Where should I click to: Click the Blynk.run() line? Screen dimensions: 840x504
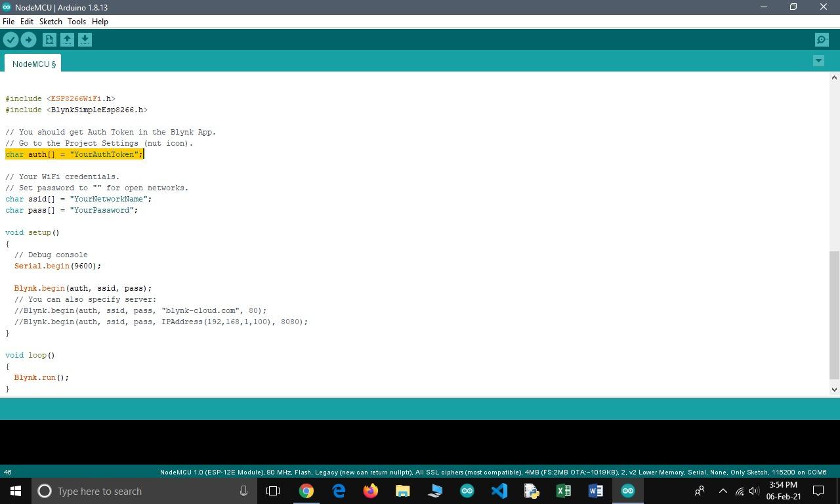point(41,377)
